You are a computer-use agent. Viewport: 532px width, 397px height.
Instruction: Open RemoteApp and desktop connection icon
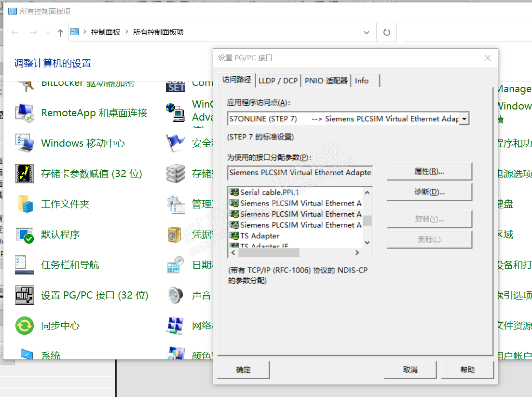pyautogui.click(x=25, y=113)
